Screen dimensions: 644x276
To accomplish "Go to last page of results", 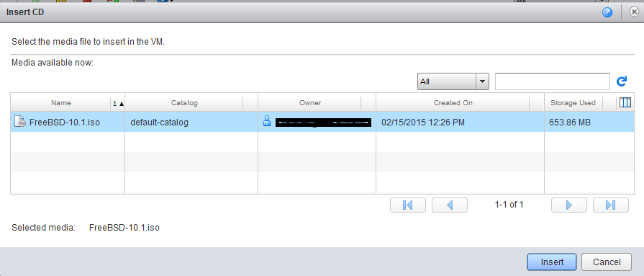I will 611,205.
